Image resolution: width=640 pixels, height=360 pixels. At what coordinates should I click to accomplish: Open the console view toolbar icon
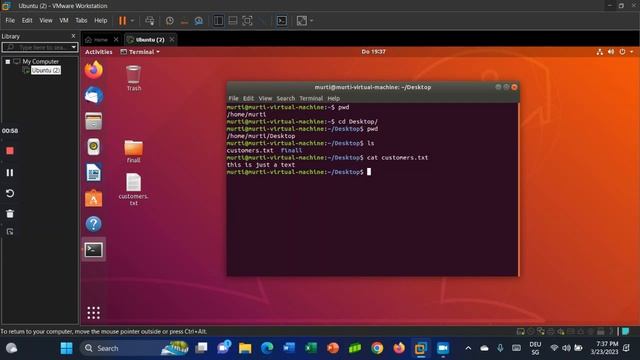click(282, 20)
